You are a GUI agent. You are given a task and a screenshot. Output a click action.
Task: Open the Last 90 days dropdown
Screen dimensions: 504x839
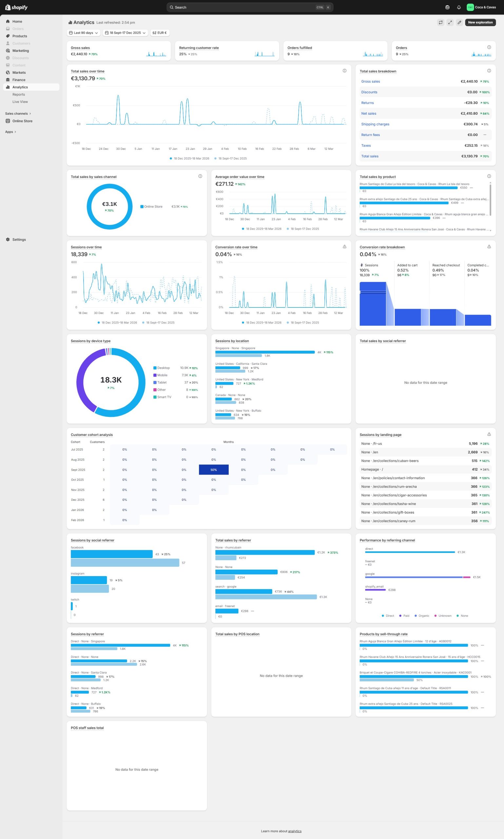(84, 33)
